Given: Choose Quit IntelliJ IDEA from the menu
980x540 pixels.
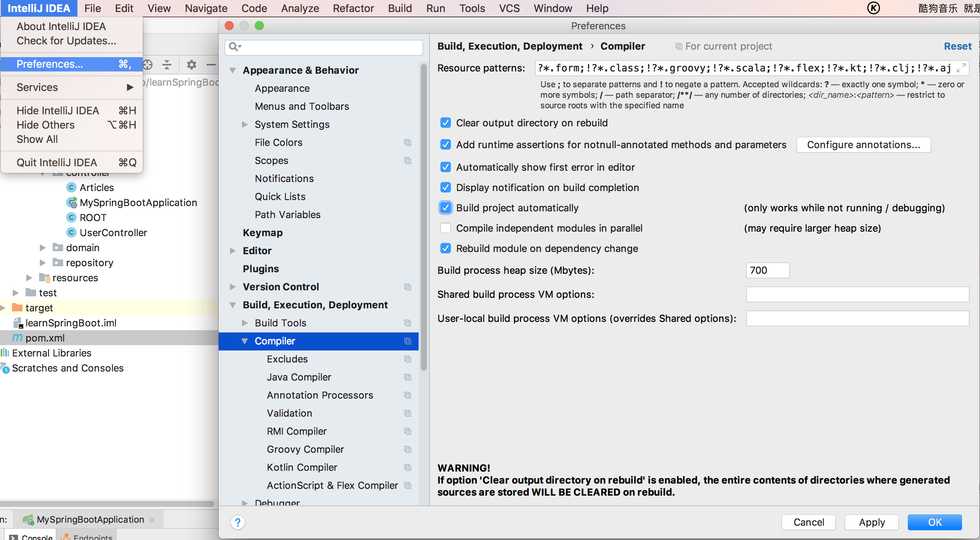Looking at the screenshot, I should tap(72, 162).
